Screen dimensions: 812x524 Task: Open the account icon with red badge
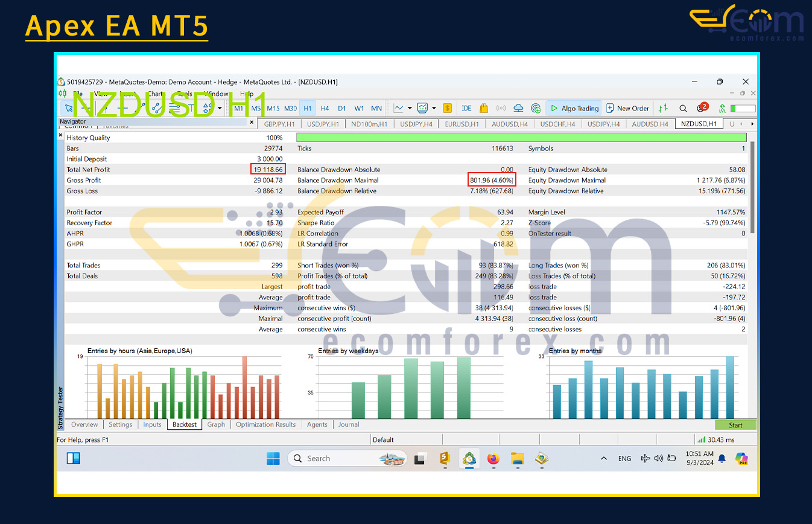[x=702, y=107]
